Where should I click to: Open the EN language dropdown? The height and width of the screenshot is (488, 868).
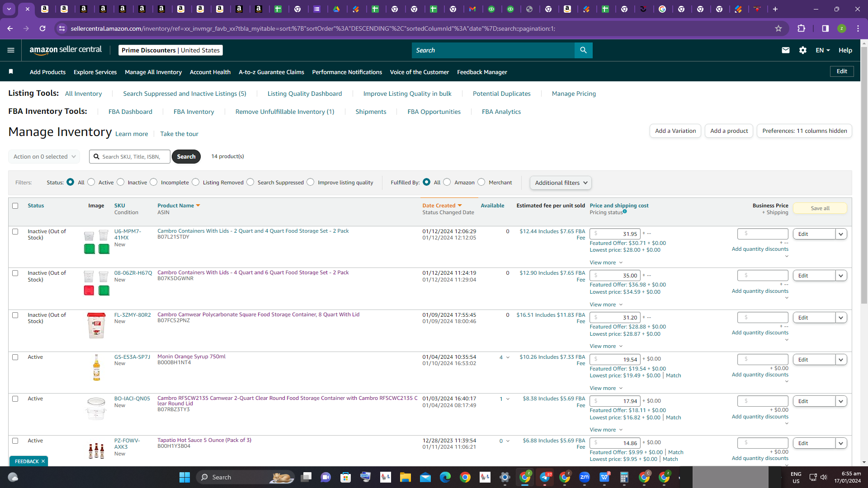[x=823, y=50]
